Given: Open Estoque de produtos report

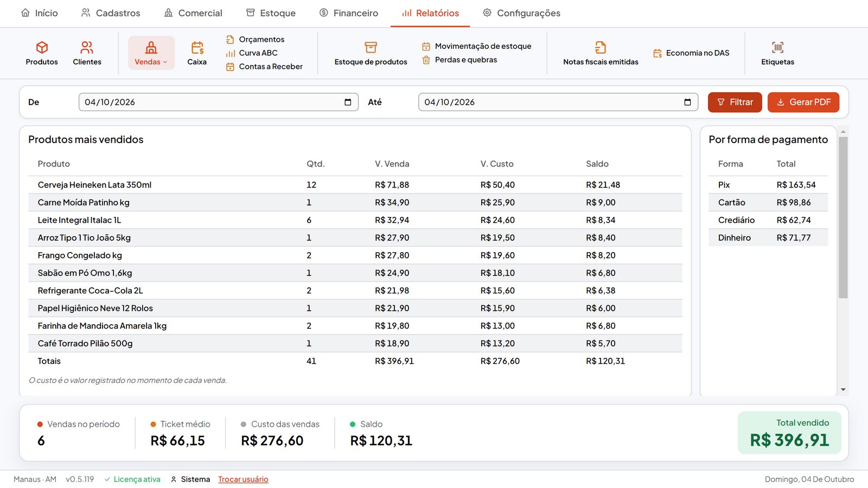Looking at the screenshot, I should click(x=371, y=53).
